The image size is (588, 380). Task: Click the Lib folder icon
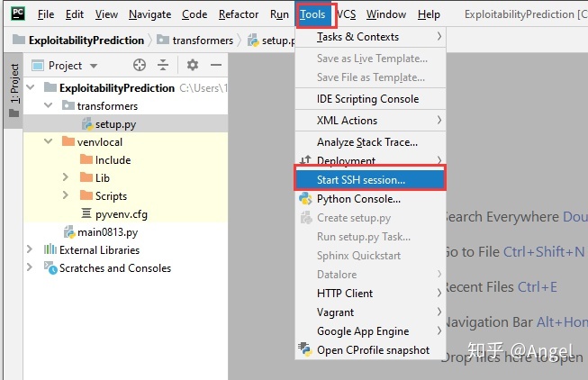click(86, 177)
